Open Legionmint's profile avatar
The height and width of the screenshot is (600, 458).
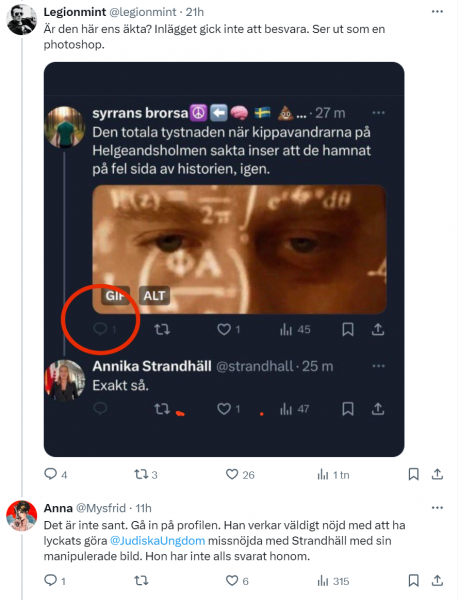(21, 20)
